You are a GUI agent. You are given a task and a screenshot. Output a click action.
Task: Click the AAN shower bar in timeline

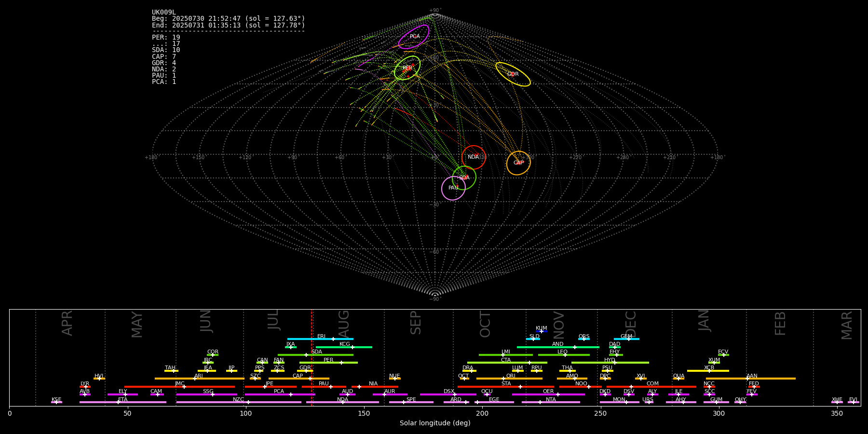(751, 379)
